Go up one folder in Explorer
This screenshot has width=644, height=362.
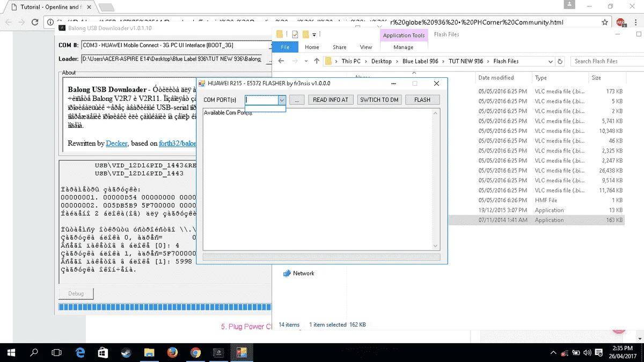pos(317,61)
